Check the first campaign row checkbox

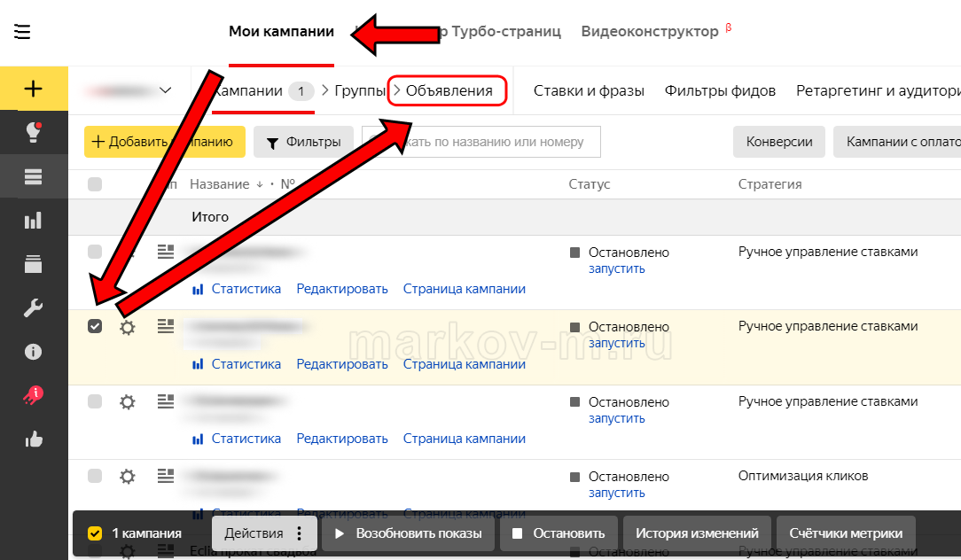(95, 252)
